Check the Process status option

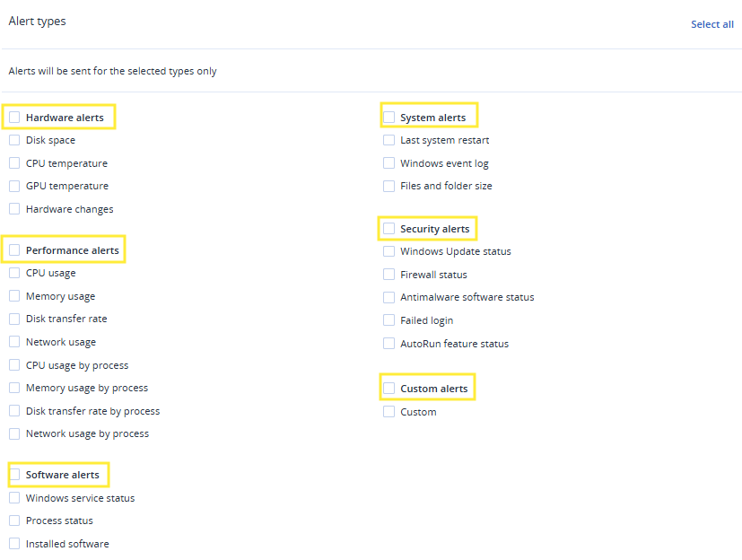(x=14, y=521)
